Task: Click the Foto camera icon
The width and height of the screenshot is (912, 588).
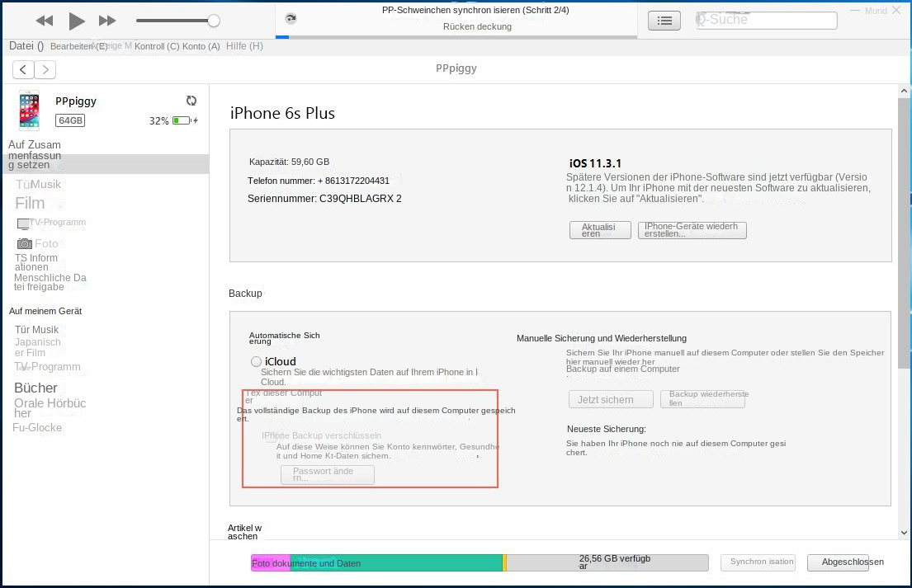Action: coord(25,243)
